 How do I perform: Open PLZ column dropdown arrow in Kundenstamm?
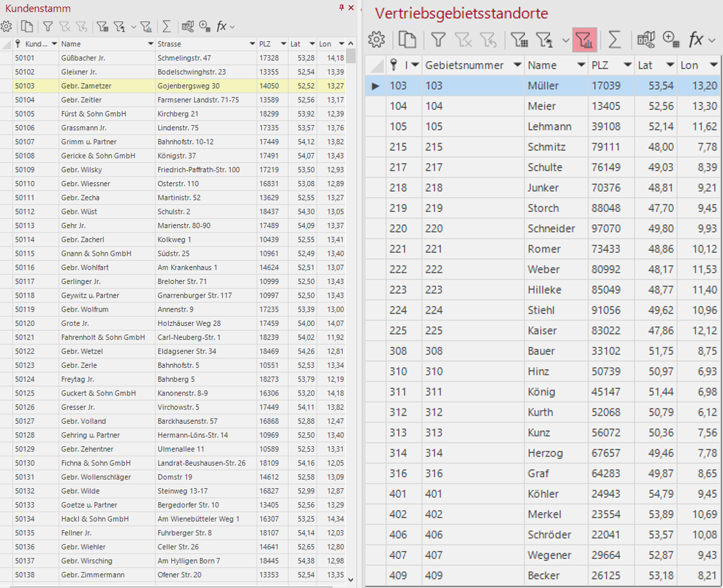(283, 44)
